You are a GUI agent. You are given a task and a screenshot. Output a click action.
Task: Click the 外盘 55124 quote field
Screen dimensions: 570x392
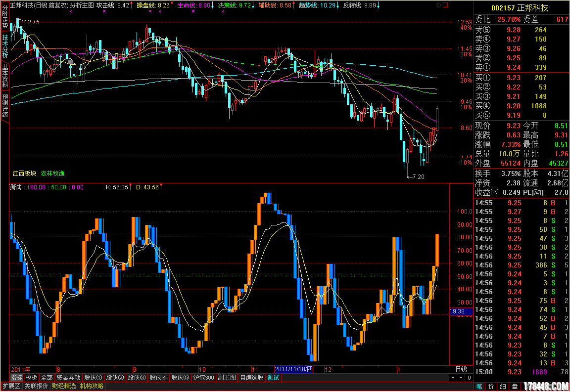pyautogui.click(x=498, y=164)
